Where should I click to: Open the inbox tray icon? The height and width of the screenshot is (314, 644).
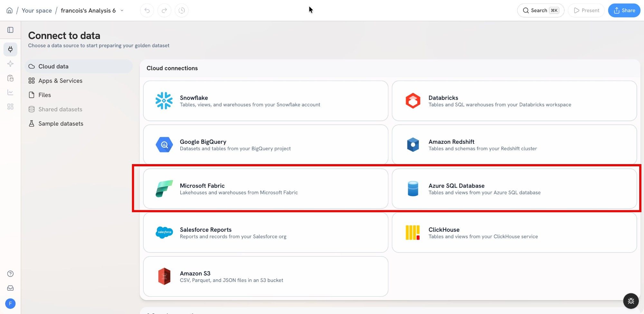click(x=10, y=288)
